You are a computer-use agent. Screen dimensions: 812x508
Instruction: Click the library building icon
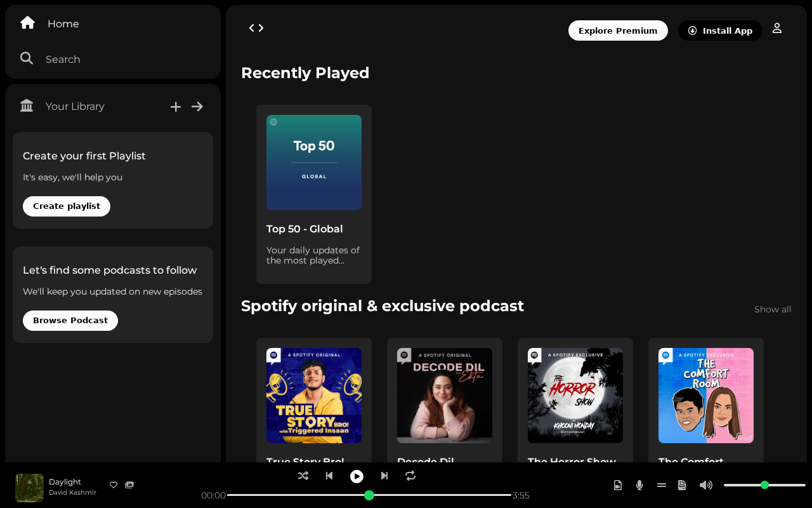pyautogui.click(x=27, y=105)
